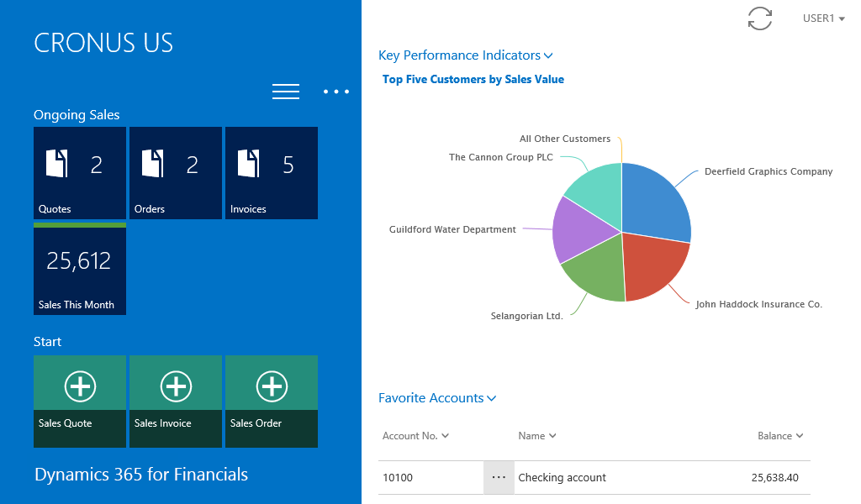This screenshot has width=861, height=504.
Task: Click the Guildford Water Department label
Action: pyautogui.click(x=452, y=229)
